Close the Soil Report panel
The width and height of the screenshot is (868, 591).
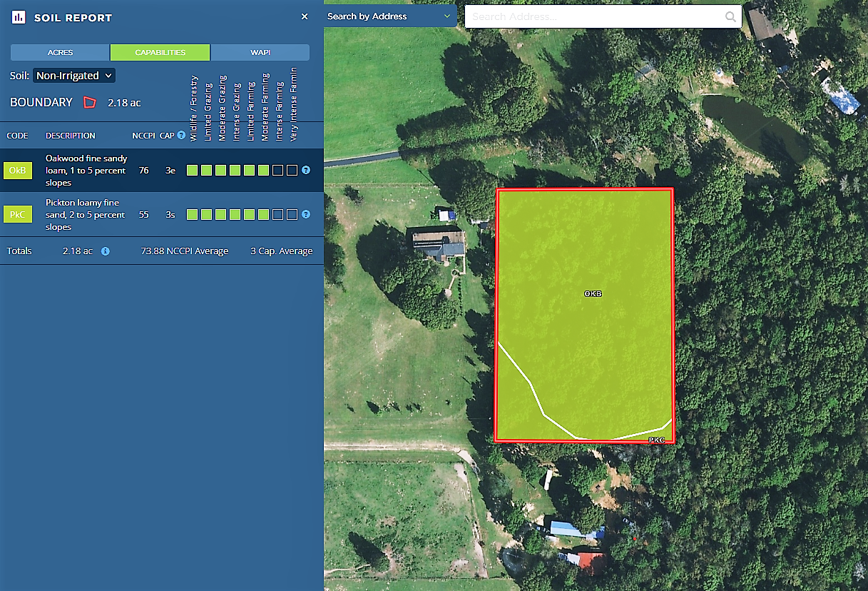click(x=305, y=16)
